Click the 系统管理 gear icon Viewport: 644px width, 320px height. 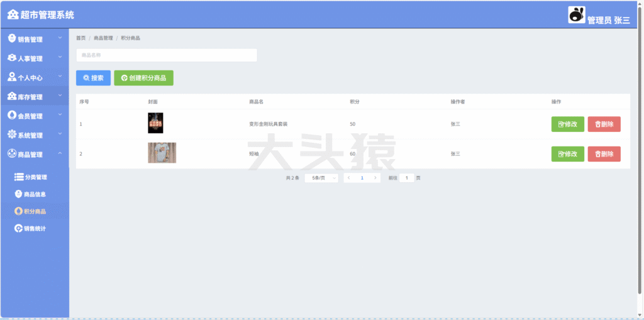pyautogui.click(x=12, y=135)
